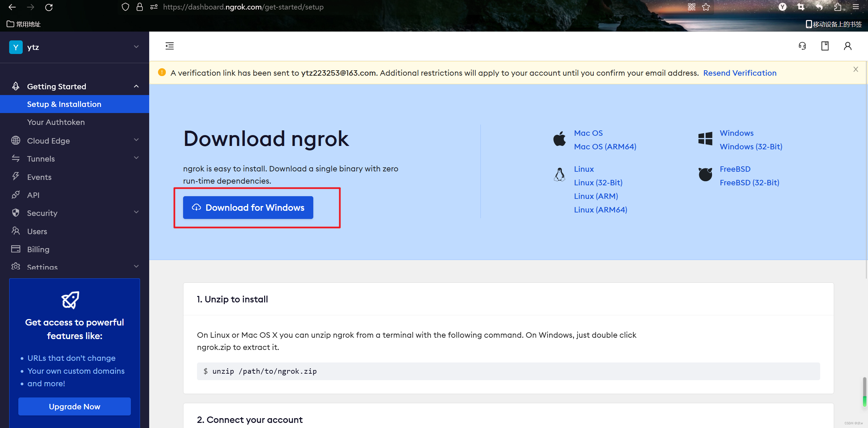Select the Linux (ARM64) download link
Image resolution: width=868 pixels, height=428 pixels.
600,210
